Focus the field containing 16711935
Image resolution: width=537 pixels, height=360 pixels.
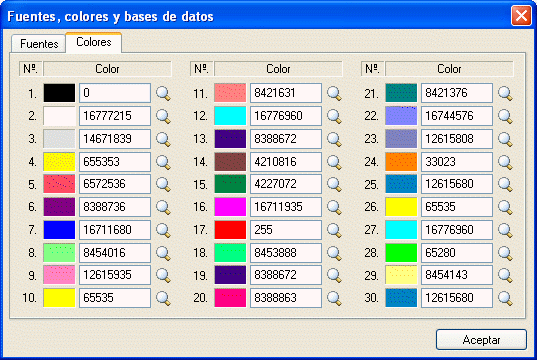286,207
